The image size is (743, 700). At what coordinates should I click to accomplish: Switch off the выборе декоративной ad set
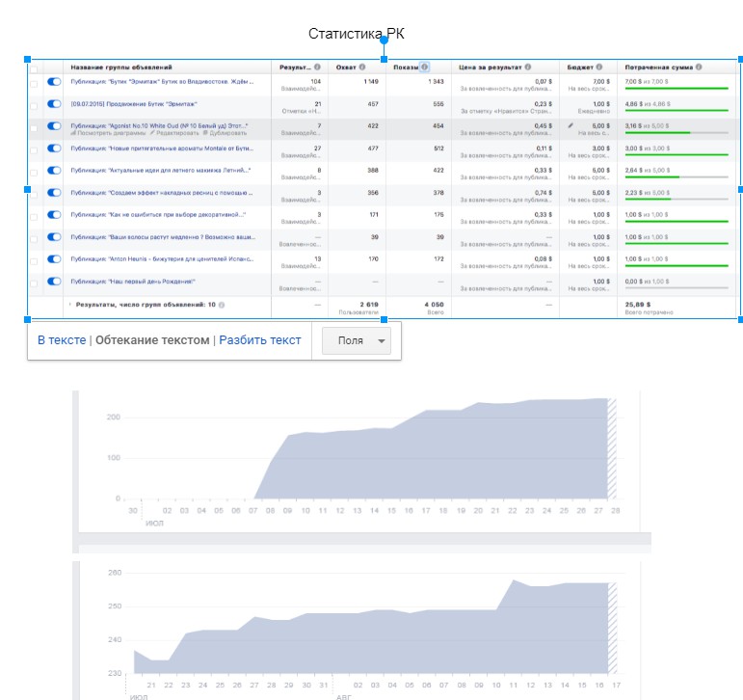tap(54, 215)
